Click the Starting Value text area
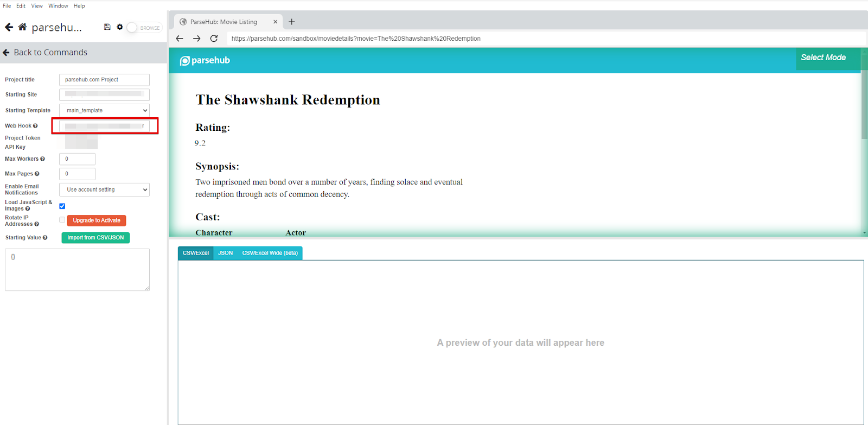The image size is (868, 425). (77, 270)
